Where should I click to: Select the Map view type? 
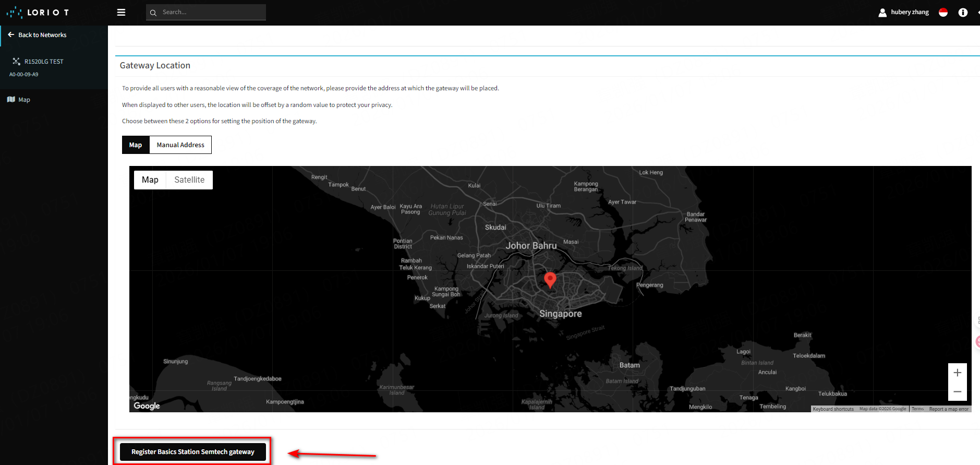[x=150, y=180]
